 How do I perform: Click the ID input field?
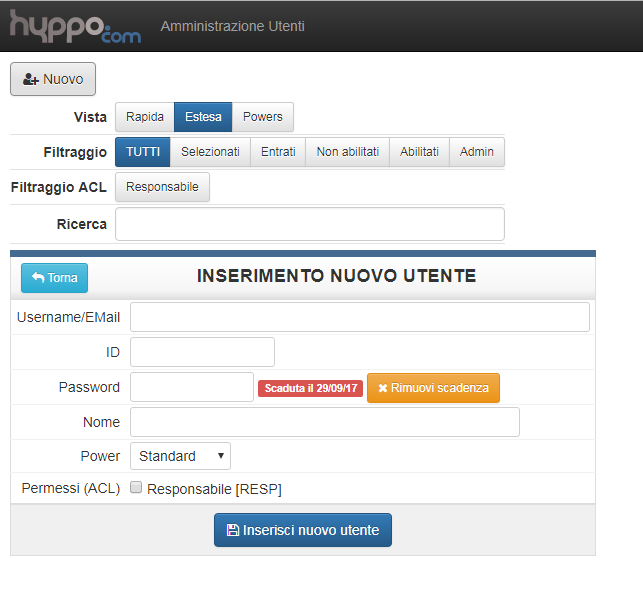coord(202,352)
